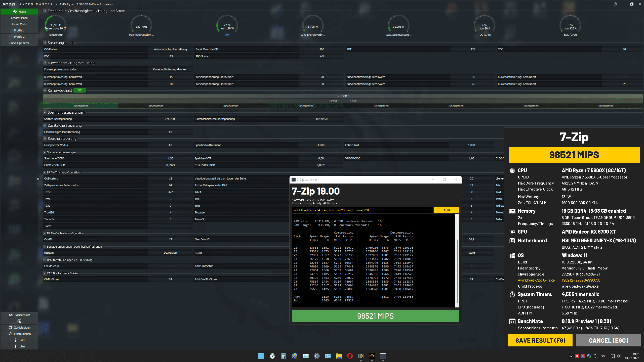Click the GPU icon in BenchMate
Screen dimensions: 644x362
coord(512,232)
